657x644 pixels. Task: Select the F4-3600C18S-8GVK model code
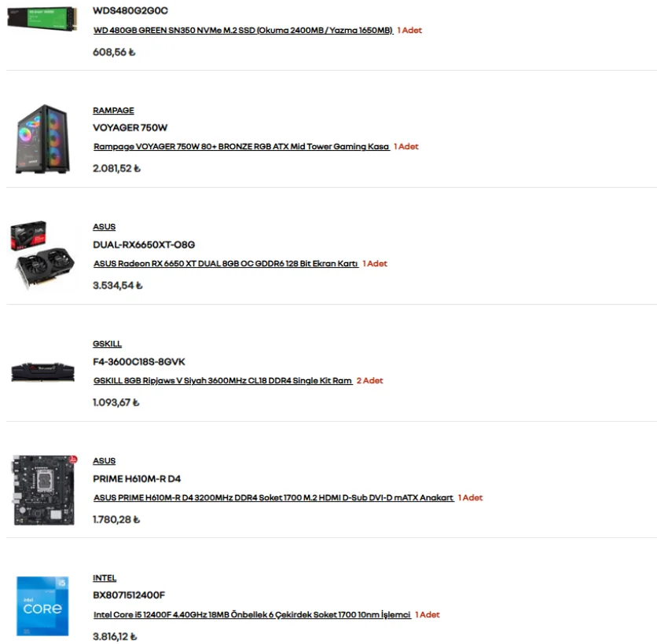[x=138, y=361]
